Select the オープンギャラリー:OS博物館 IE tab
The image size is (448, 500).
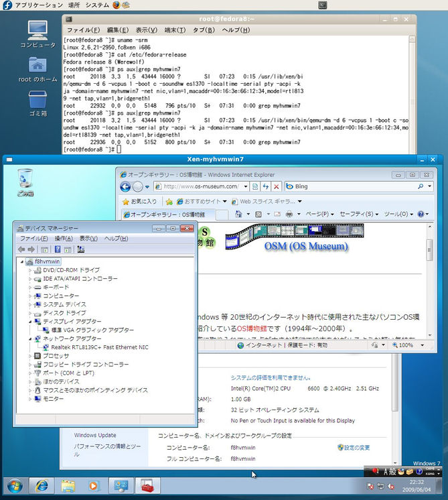coord(169,214)
